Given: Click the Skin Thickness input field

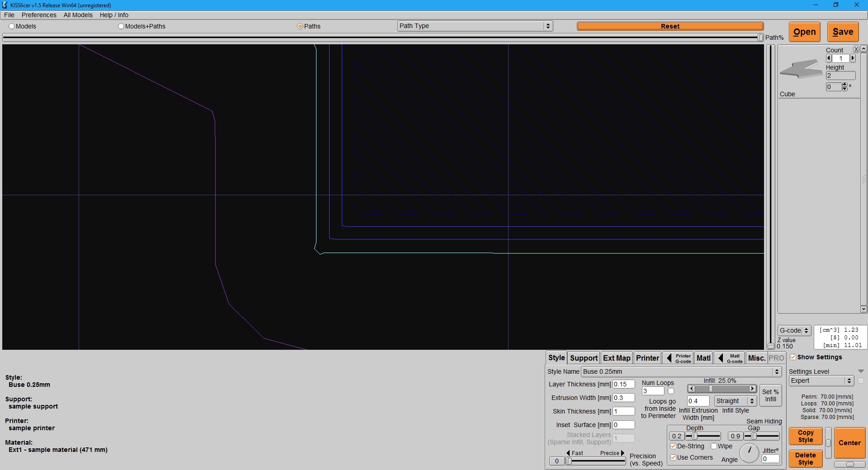Looking at the screenshot, I should [x=624, y=411].
